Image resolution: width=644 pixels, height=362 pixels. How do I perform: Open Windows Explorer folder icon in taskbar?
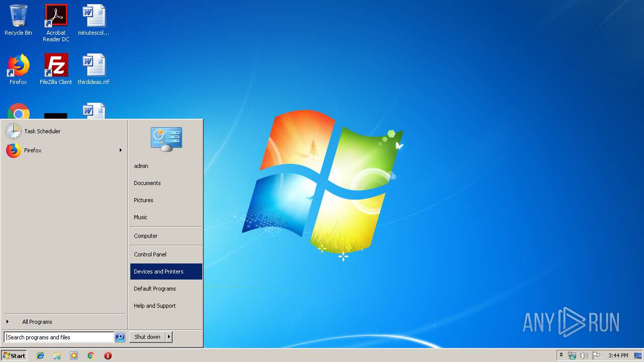point(57,355)
